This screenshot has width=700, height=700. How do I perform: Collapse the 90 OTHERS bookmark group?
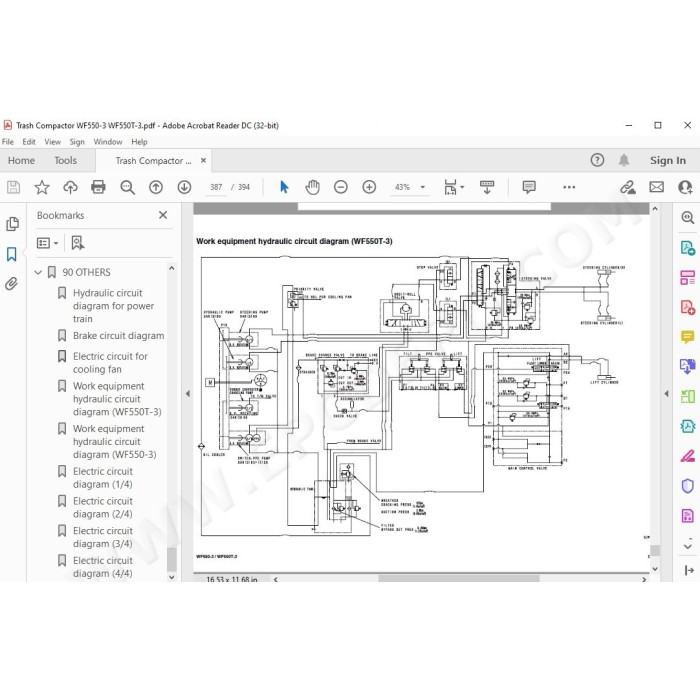click(x=38, y=272)
